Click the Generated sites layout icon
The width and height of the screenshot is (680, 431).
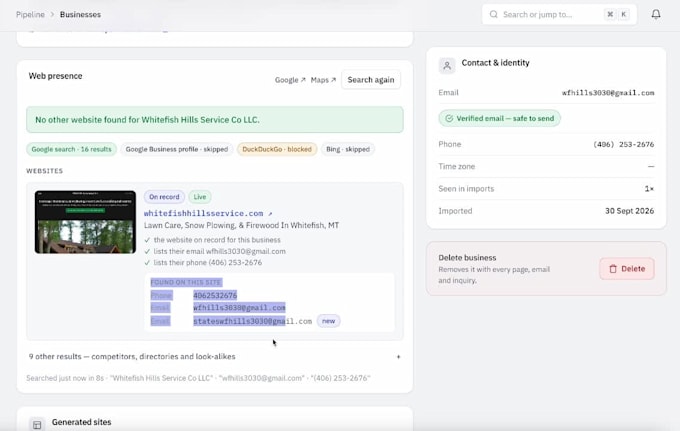pyautogui.click(x=37, y=425)
